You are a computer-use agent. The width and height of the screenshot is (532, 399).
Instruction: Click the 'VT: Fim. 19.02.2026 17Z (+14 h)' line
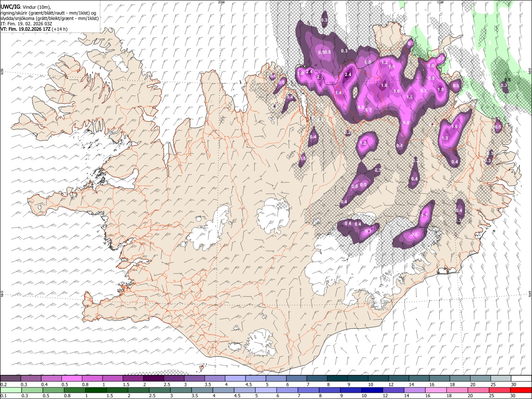(34, 29)
